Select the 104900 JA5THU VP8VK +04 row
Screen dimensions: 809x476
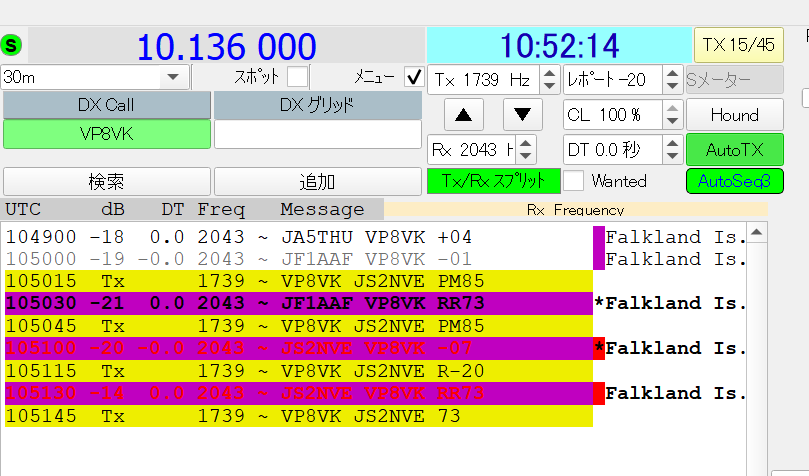tap(376, 237)
